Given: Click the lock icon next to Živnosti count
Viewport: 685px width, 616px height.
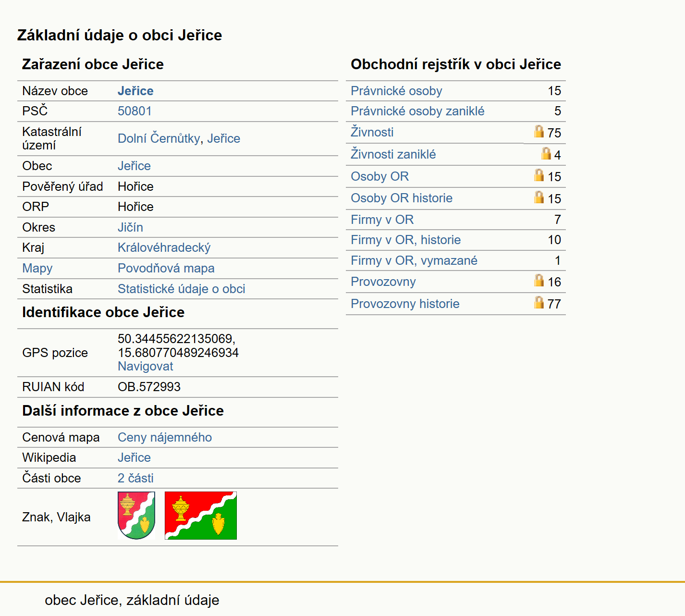Looking at the screenshot, I should pyautogui.click(x=539, y=131).
